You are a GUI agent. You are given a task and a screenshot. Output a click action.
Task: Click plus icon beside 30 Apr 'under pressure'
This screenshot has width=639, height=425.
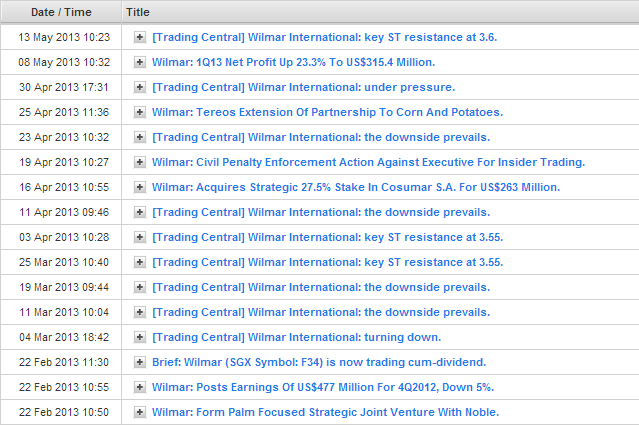(140, 87)
